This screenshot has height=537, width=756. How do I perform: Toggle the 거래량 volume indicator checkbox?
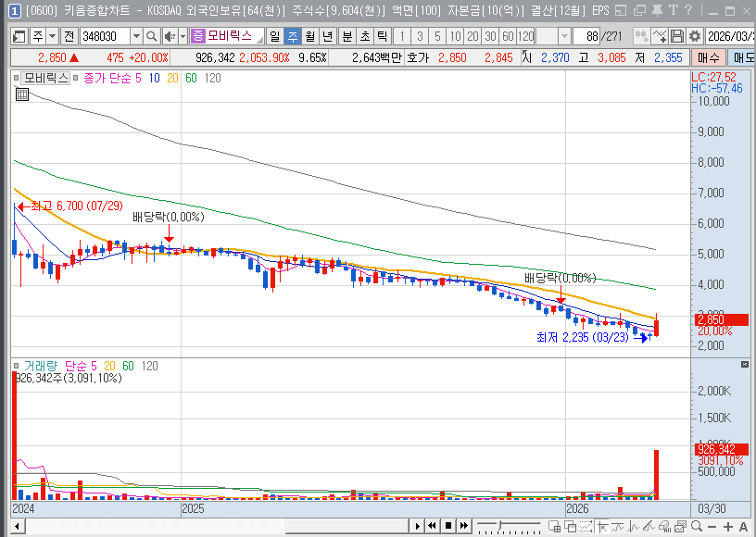(17, 366)
